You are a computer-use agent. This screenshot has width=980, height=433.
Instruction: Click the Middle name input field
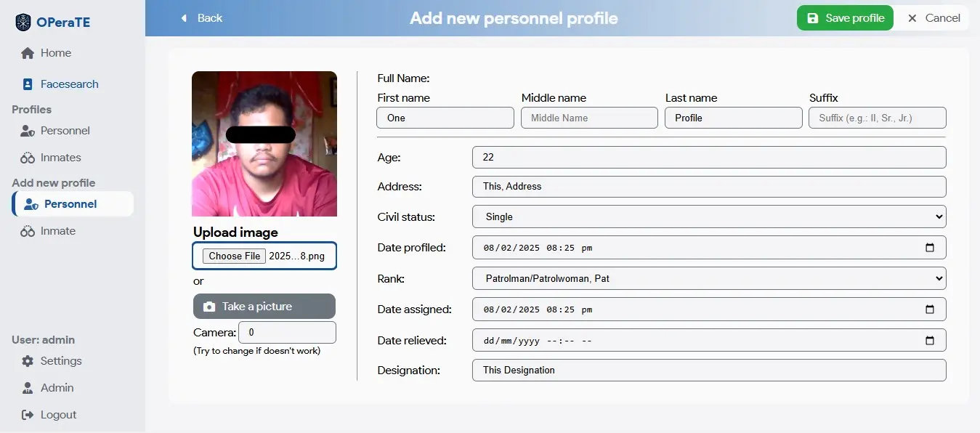click(589, 118)
